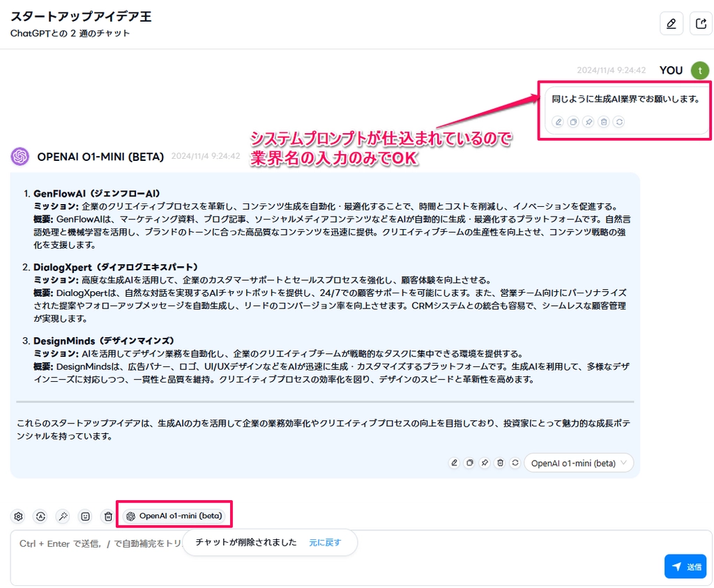The height and width of the screenshot is (588, 714).
Task: Click the toast text チャットが削除されました
Action: [x=246, y=543]
